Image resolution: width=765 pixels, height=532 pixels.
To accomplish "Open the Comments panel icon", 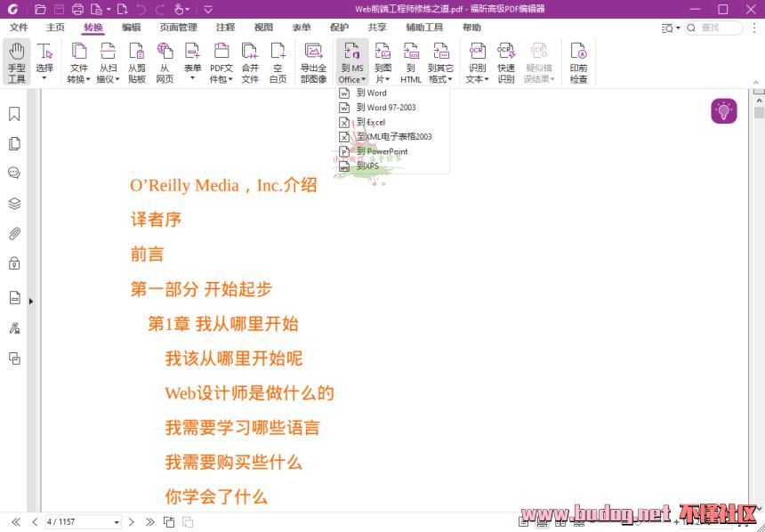I will 14,173.
